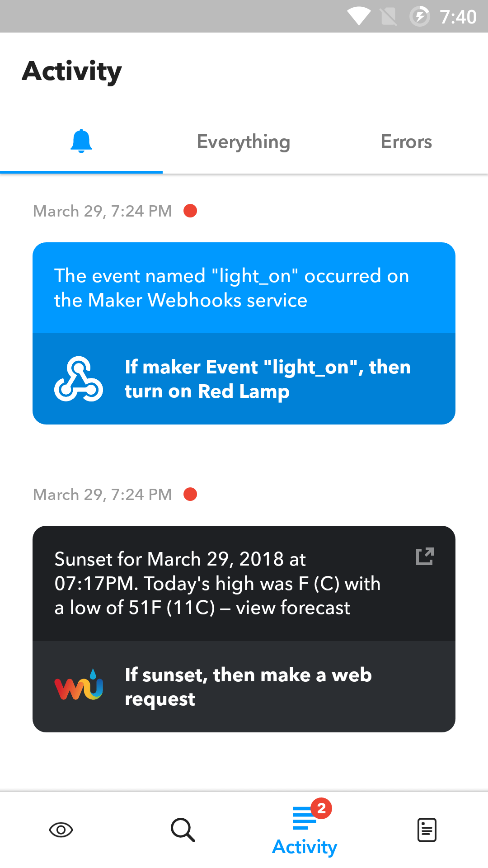Tap the Activity page heading
The height and width of the screenshot is (868, 488).
72,71
